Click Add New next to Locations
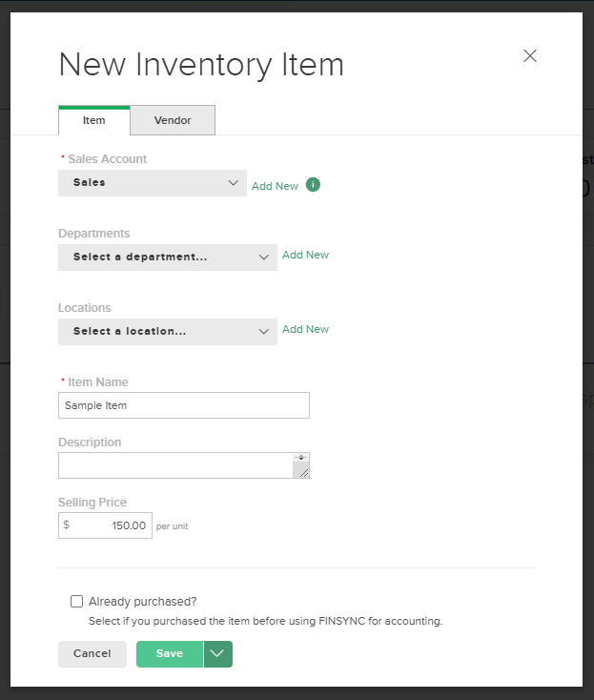Viewport: 594px width, 700px height. pyautogui.click(x=306, y=329)
